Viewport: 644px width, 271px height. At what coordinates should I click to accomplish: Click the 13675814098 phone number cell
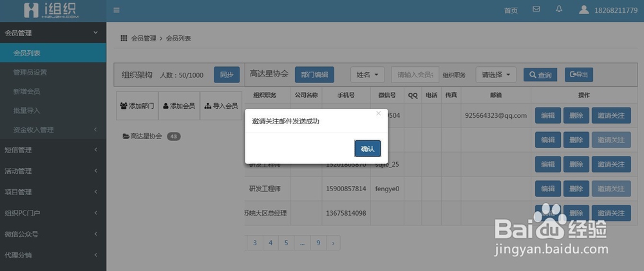(346, 213)
